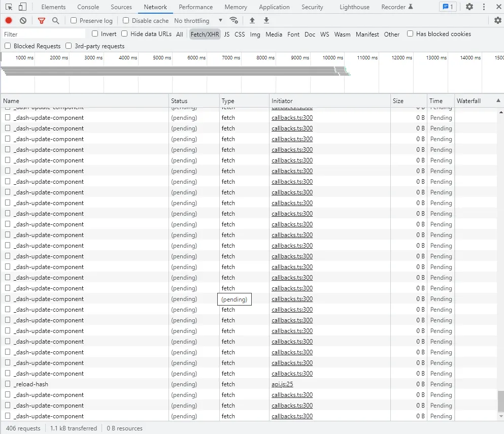Viewport: 504px width, 434px height.
Task: Open the DevTools three-dot menu
Action: point(484,7)
